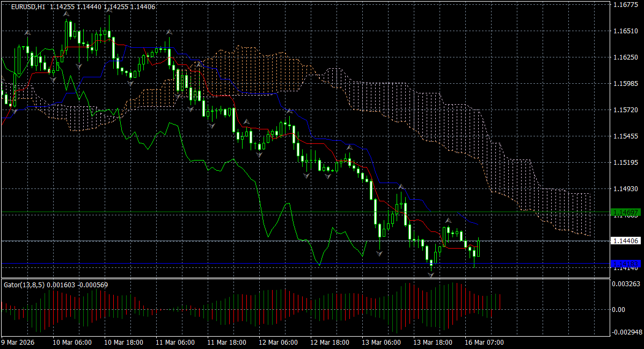Click the down fractal arrow below the recent lows
Image resolution: width=644 pixels, height=349 pixels.
click(430, 275)
